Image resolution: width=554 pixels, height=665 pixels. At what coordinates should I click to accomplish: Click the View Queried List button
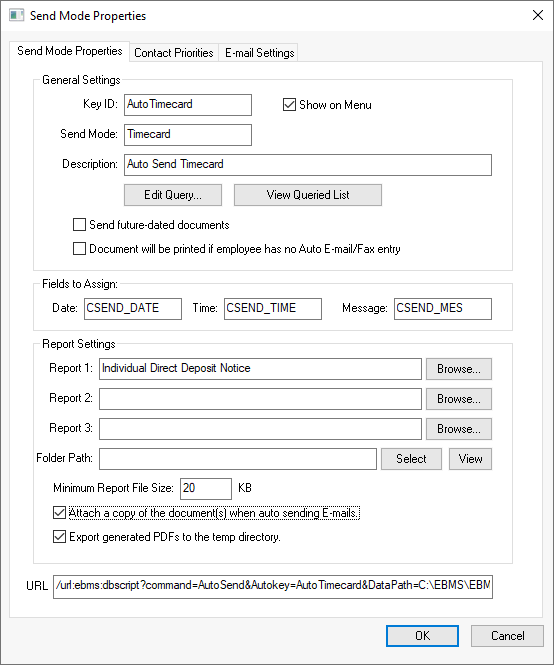pos(308,195)
